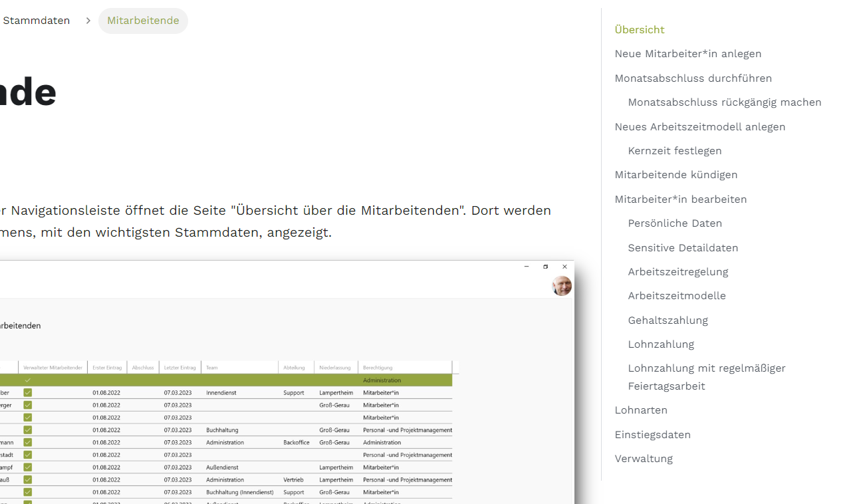Select the Mitarbeitende breadcrumb pill
Screen dimensions: 857x504
pos(143,21)
